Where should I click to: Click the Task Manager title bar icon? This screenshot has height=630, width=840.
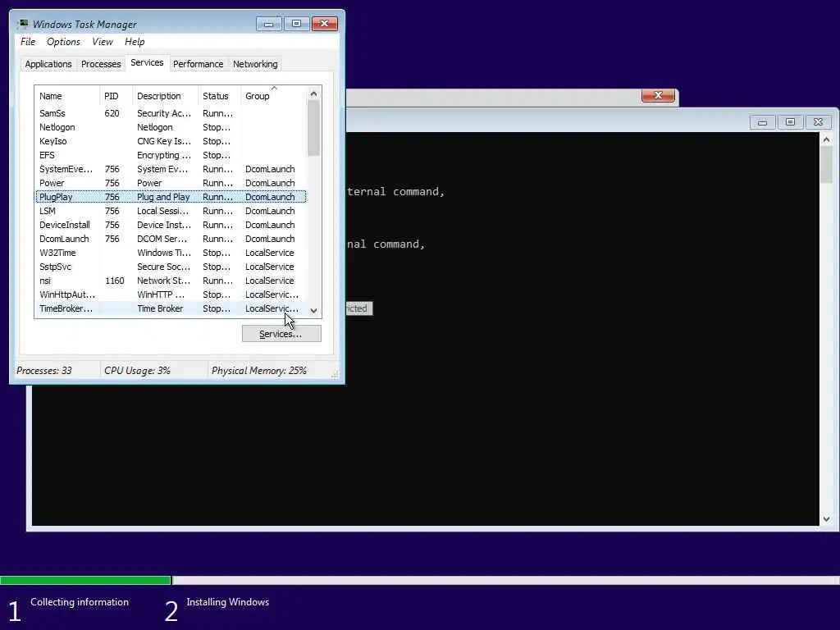[22, 24]
